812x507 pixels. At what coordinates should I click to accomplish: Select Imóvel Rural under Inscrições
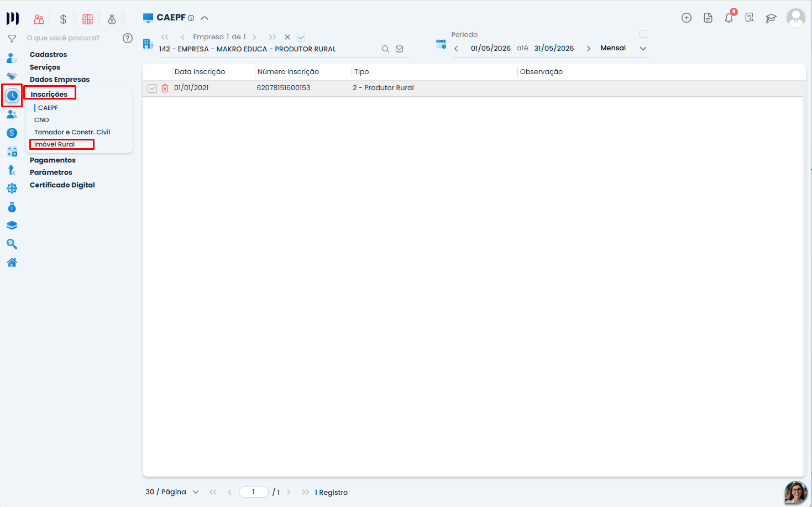coord(54,144)
